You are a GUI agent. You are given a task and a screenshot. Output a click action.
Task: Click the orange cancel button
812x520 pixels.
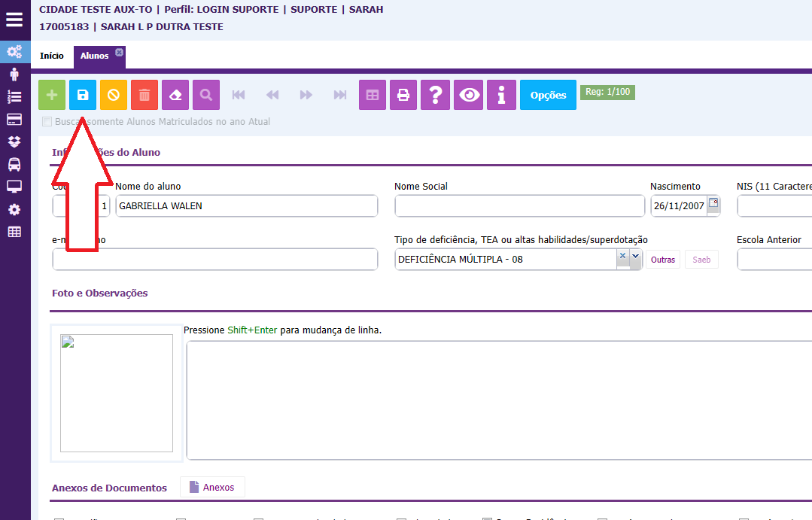(x=114, y=95)
